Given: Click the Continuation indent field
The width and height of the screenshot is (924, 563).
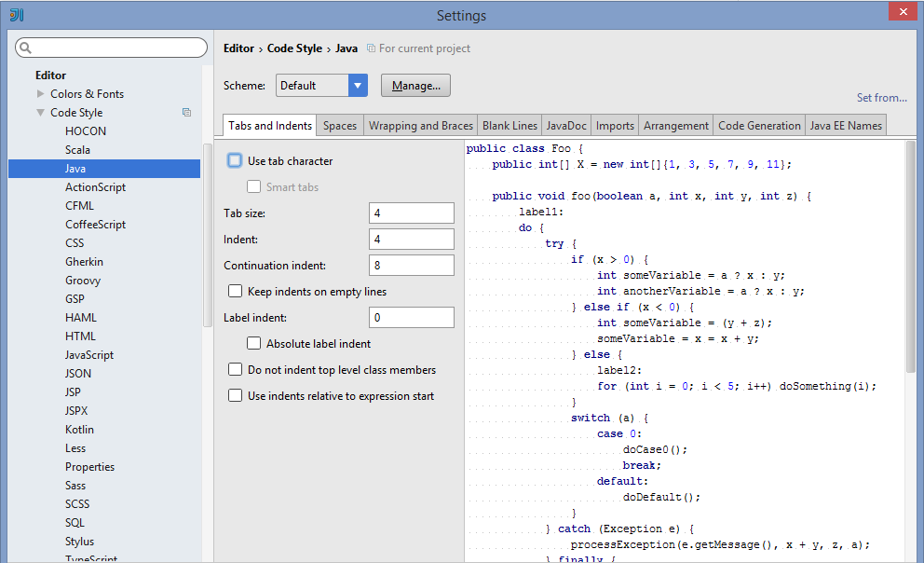Looking at the screenshot, I should pos(412,266).
